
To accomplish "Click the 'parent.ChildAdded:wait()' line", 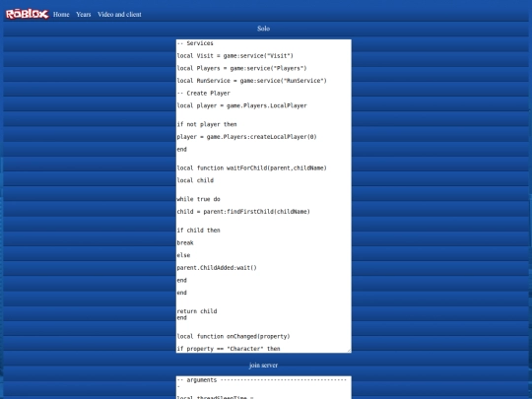I will [x=217, y=268].
